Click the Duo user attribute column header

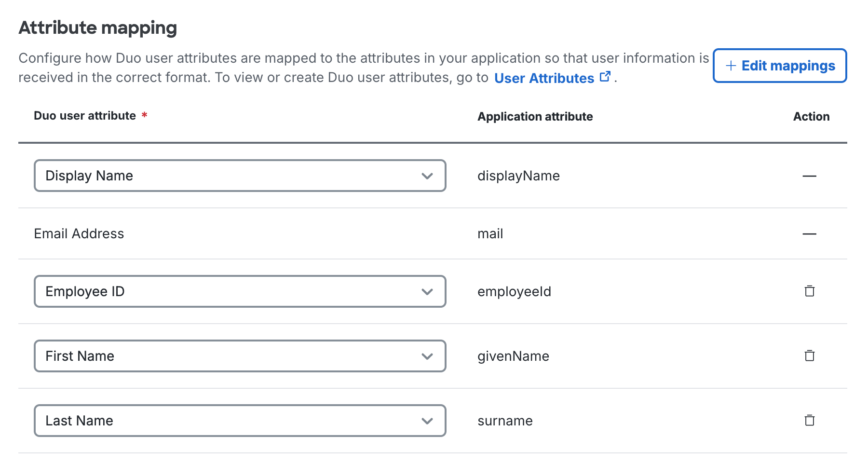click(85, 115)
